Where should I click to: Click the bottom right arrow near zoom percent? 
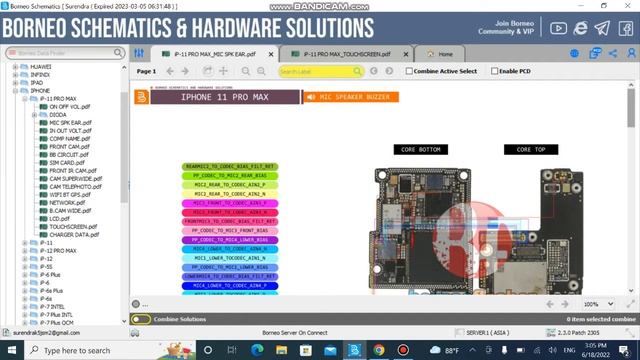click(x=565, y=304)
